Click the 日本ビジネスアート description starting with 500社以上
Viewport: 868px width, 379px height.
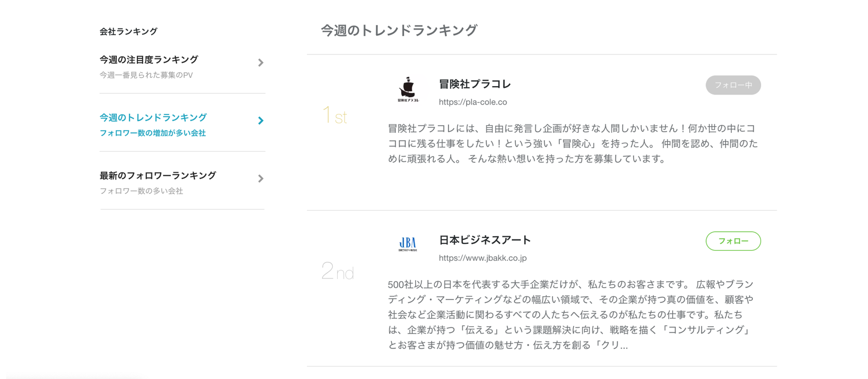point(571,315)
